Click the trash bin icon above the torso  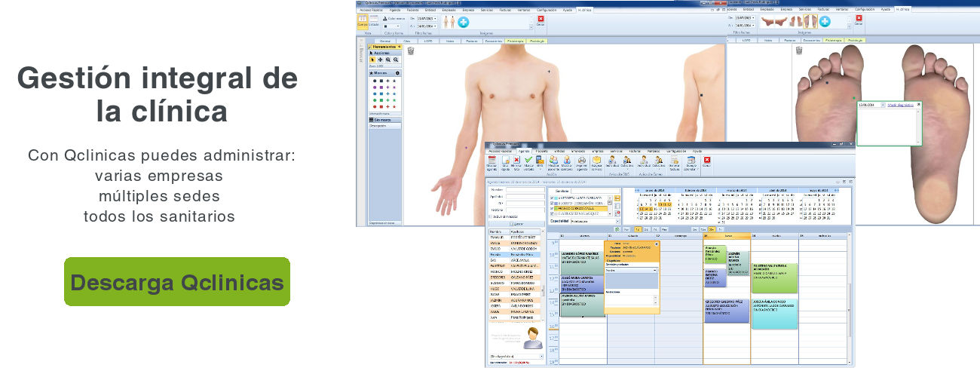point(411,51)
